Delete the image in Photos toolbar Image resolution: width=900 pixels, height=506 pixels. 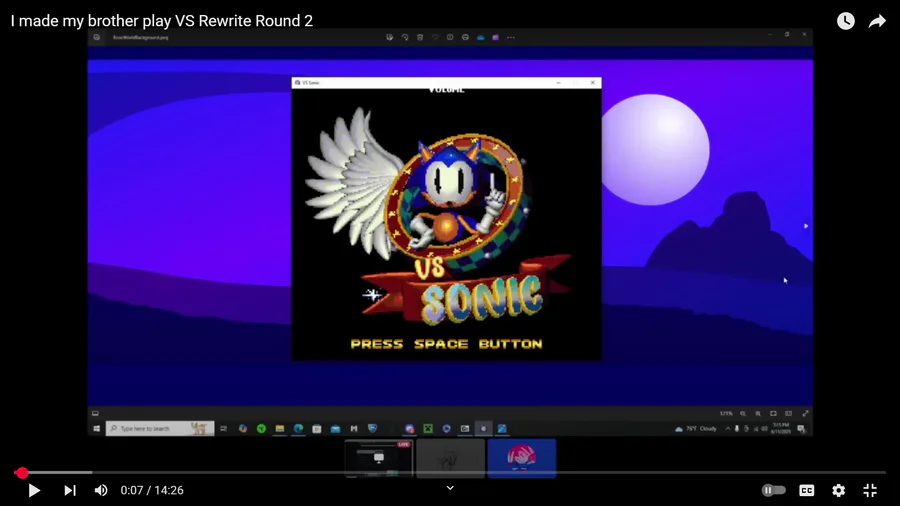420,37
